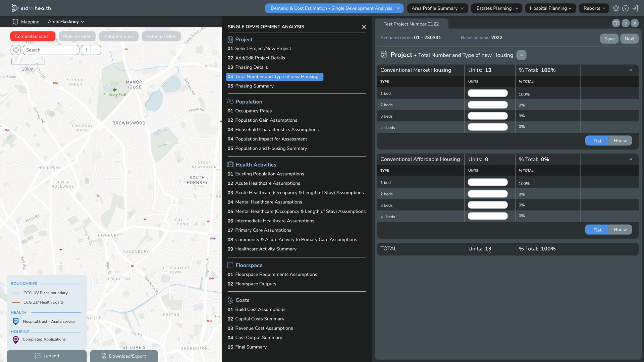Open the Area Hackney dropdown
The width and height of the screenshot is (644, 362).
pyautogui.click(x=66, y=21)
